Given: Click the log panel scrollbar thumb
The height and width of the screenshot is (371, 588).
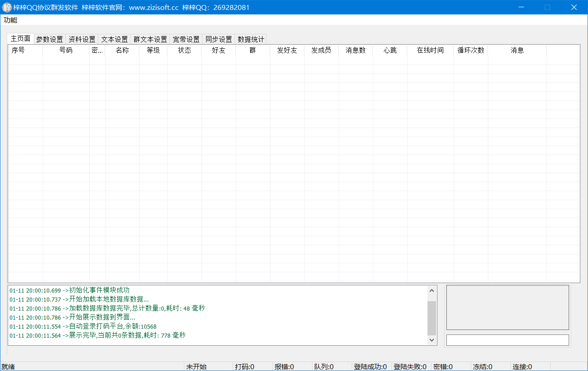Looking at the screenshot, I should click(x=432, y=318).
